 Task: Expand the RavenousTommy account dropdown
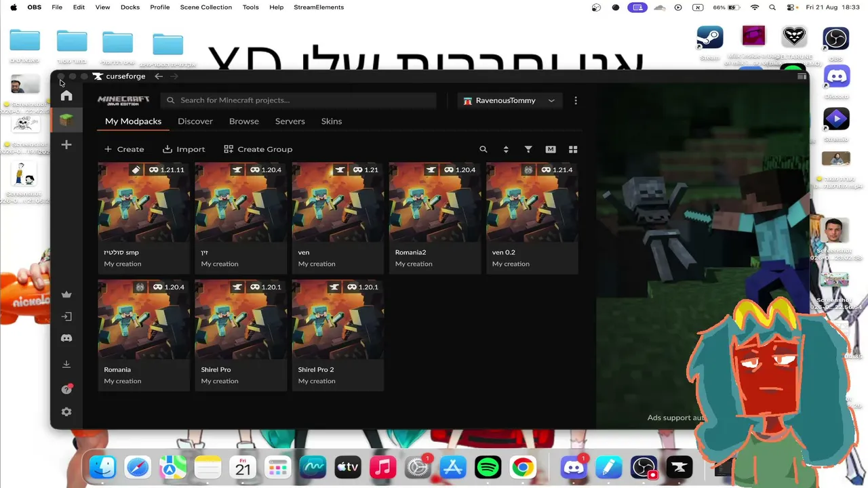coord(509,100)
